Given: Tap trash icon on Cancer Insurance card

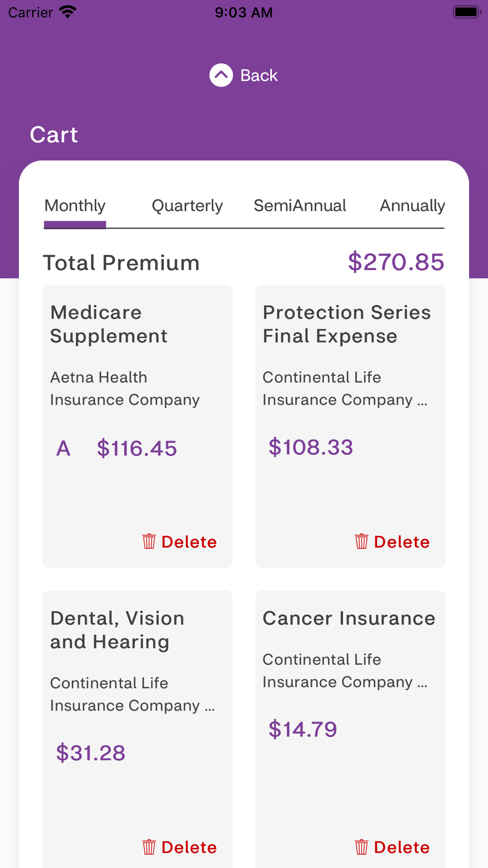Looking at the screenshot, I should (361, 847).
